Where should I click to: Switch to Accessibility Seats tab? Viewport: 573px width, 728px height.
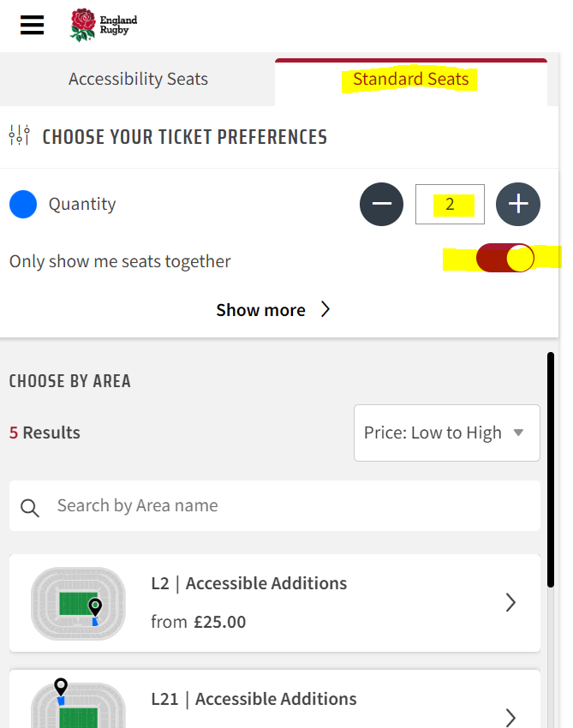click(138, 79)
